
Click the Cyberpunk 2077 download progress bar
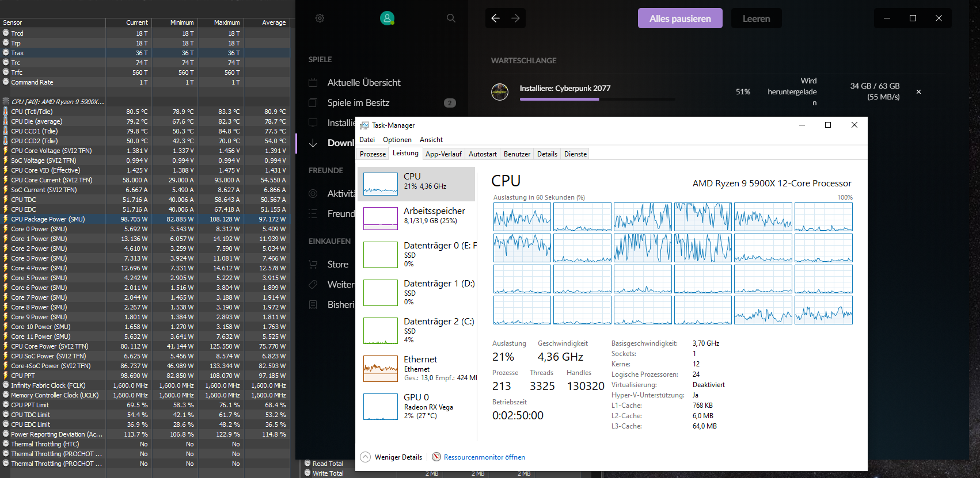pos(597,99)
